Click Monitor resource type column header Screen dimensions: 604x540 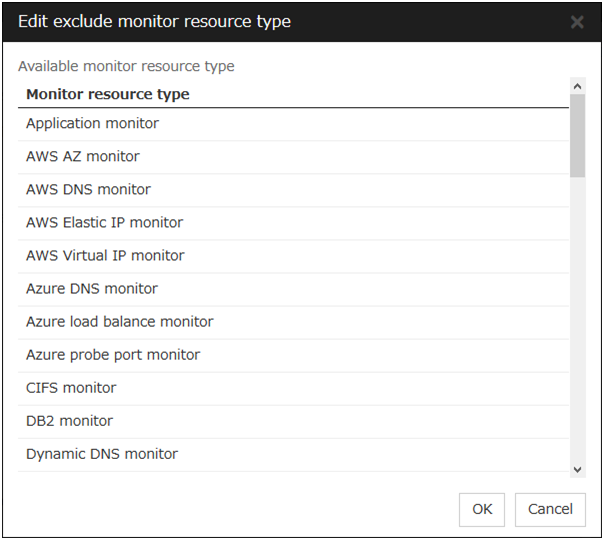pos(108,95)
